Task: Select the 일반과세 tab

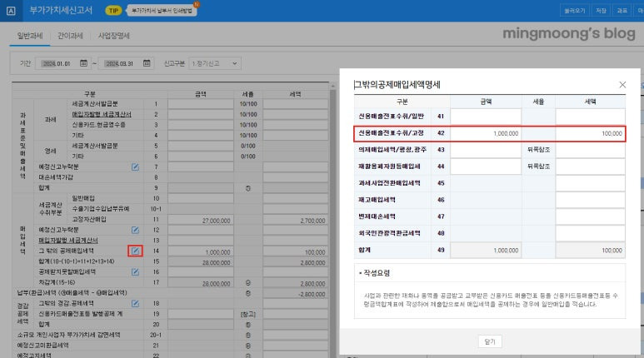Action: 30,36
